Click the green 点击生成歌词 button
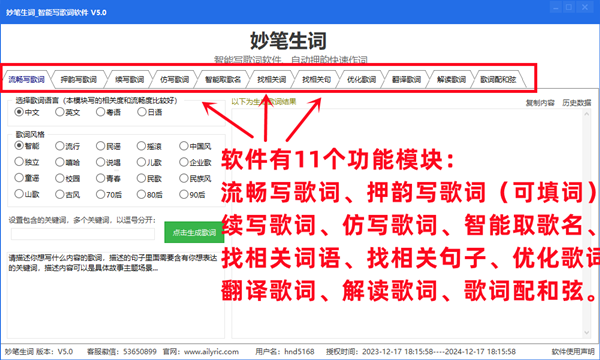The image size is (600, 360). pos(194,232)
